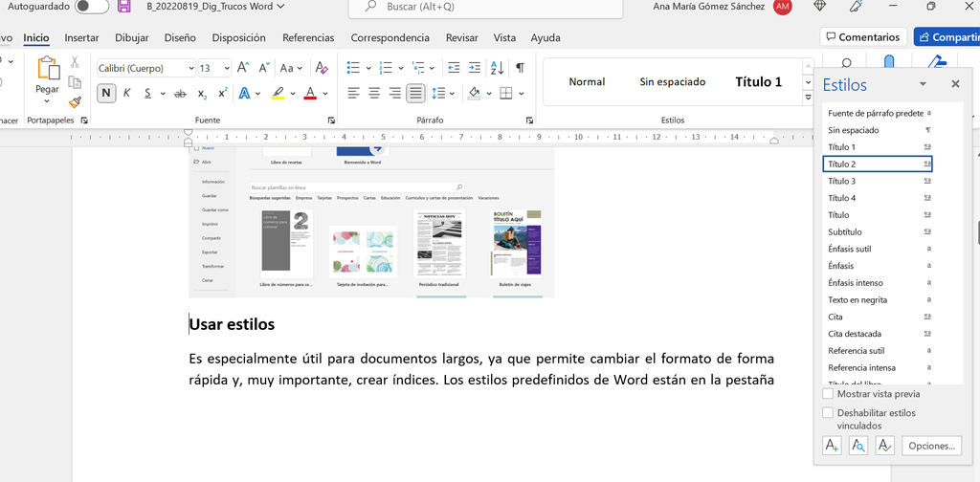Click the Format Painter brush icon
The image size is (980, 482).
coord(76,102)
